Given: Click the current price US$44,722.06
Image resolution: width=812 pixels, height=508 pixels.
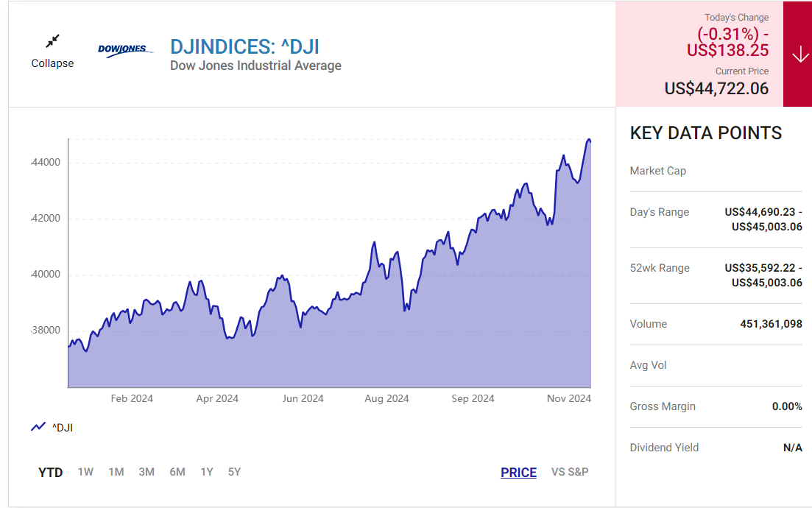Looking at the screenshot, I should 717,88.
